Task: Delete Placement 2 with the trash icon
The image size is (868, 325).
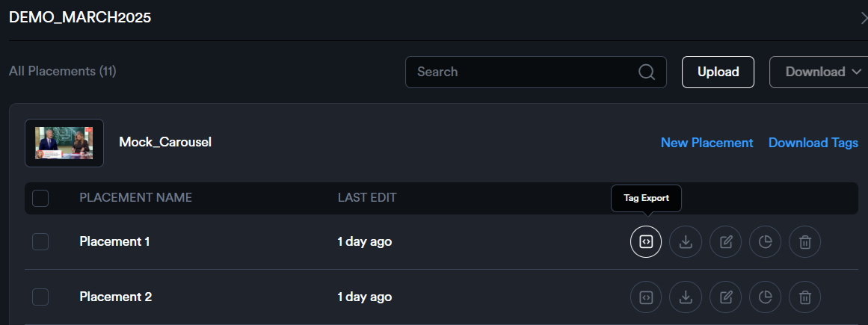Action: 804,297
